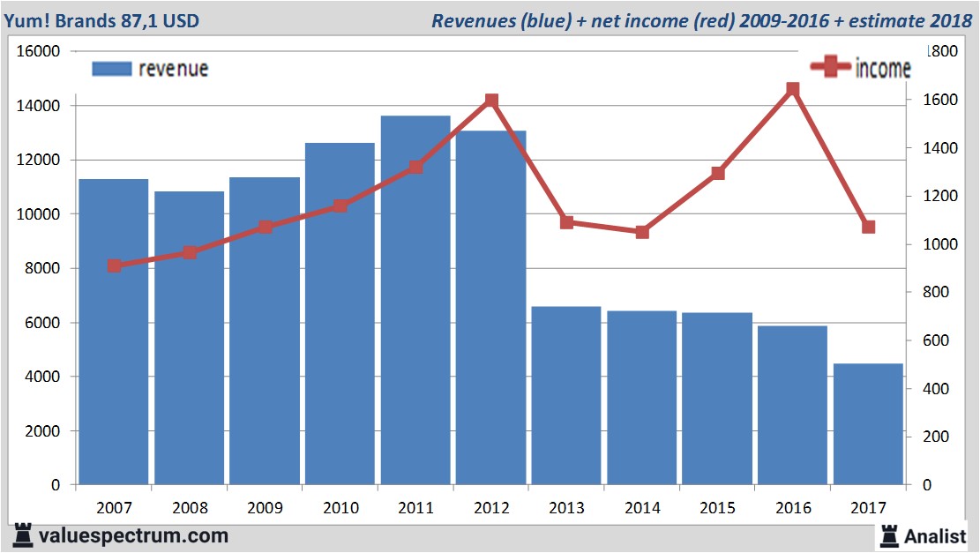
Task: Select the 2010 income data point
Action: 340,206
